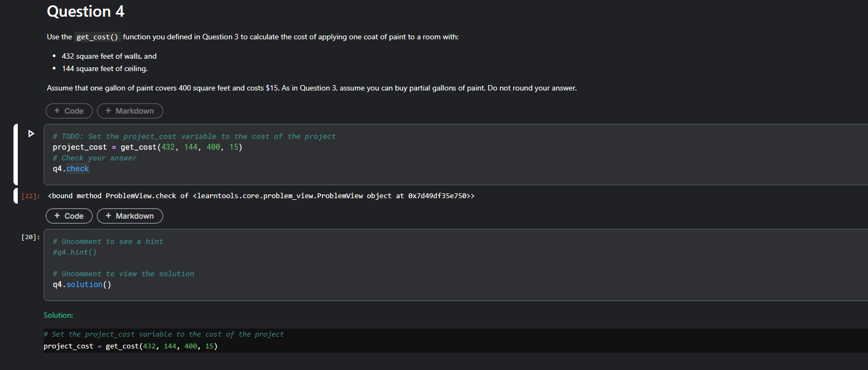Collapse the output using bar beside [22]

[16, 196]
